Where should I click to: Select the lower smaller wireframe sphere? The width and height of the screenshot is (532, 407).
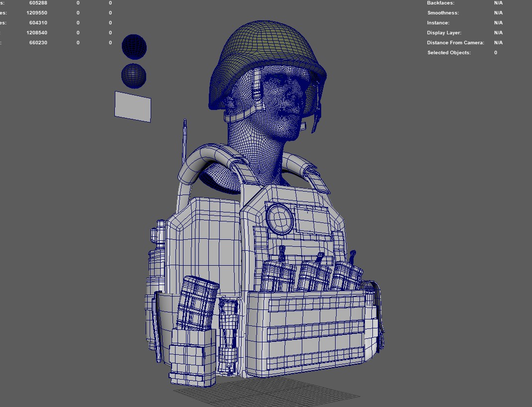pyautogui.click(x=134, y=76)
